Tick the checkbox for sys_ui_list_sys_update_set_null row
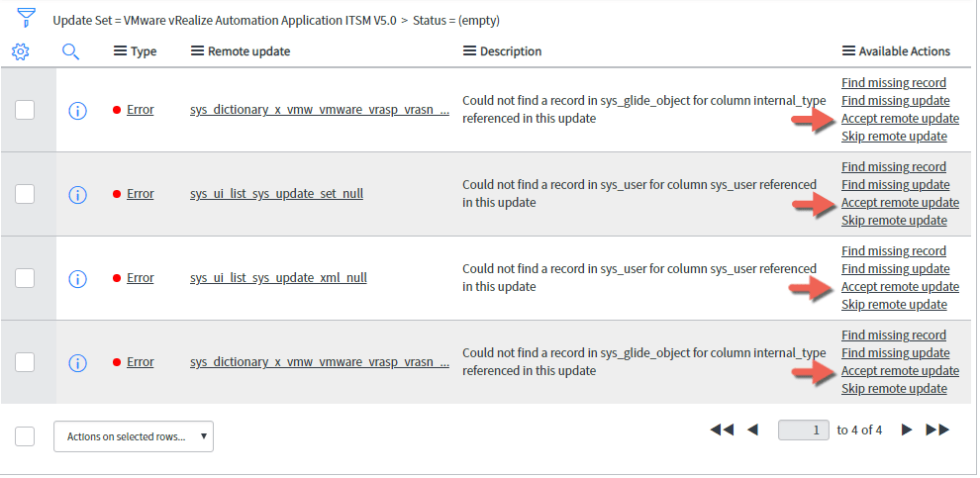Image resolution: width=980 pixels, height=478 pixels. [x=25, y=194]
